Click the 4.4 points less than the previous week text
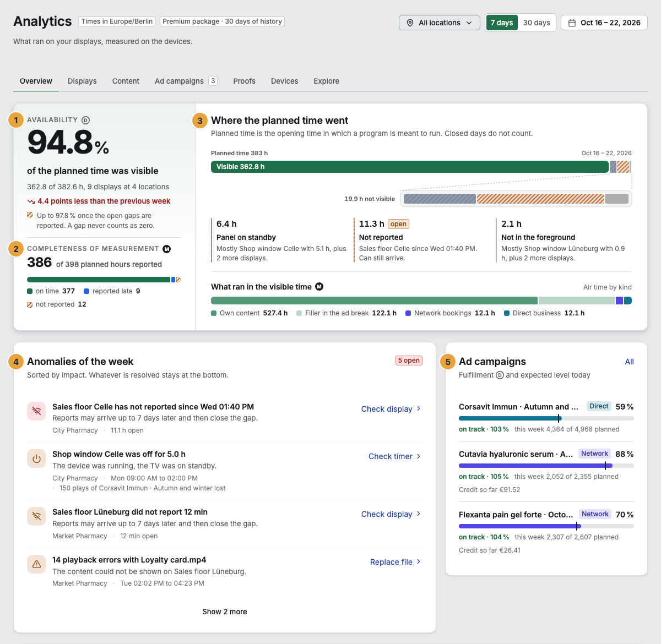The width and height of the screenshot is (661, 644). pyautogui.click(x=104, y=201)
